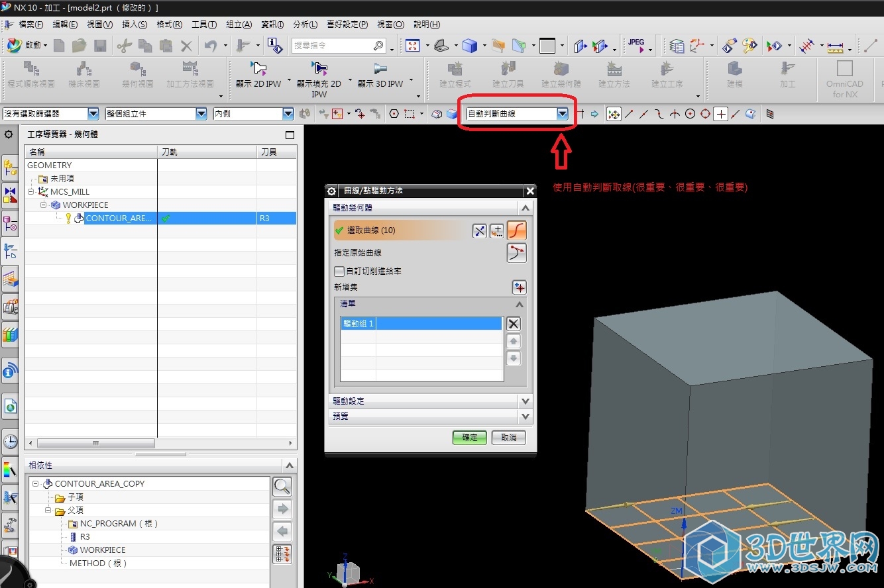The height and width of the screenshot is (588, 884).
Task: Toggle point on face snap icon
Action: click(750, 114)
